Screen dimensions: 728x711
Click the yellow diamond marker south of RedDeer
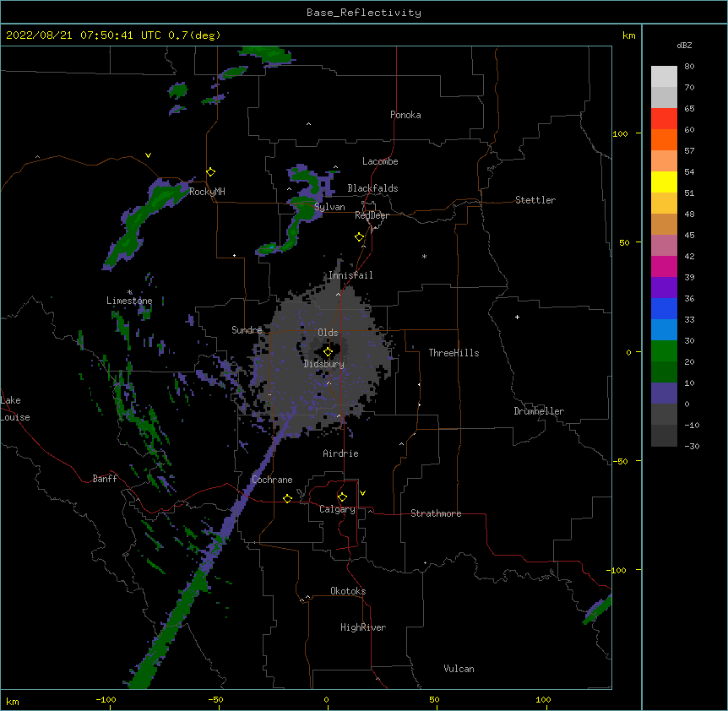(359, 237)
